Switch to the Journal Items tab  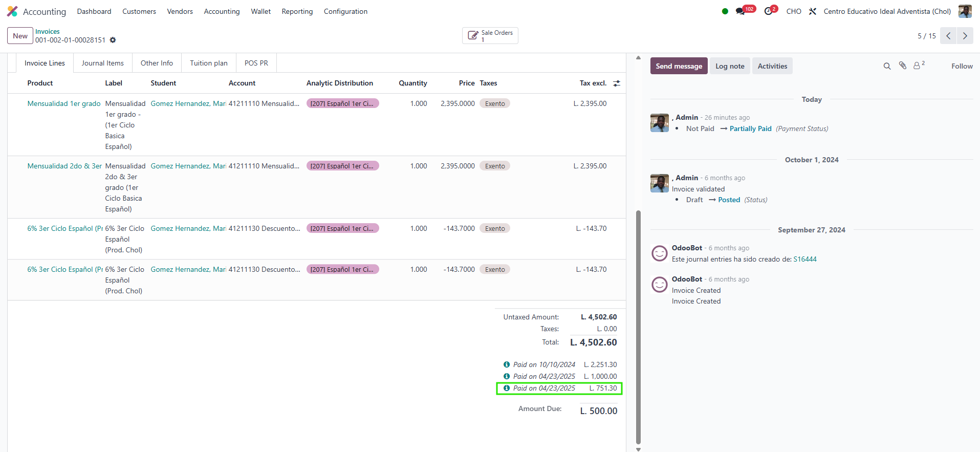click(102, 63)
